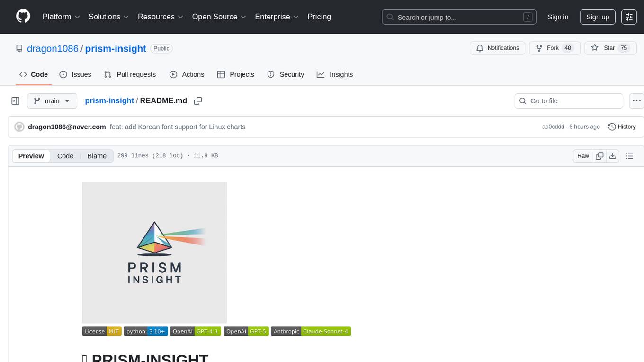View the 40 forks count
This screenshot has height=362, width=644.
[568, 48]
